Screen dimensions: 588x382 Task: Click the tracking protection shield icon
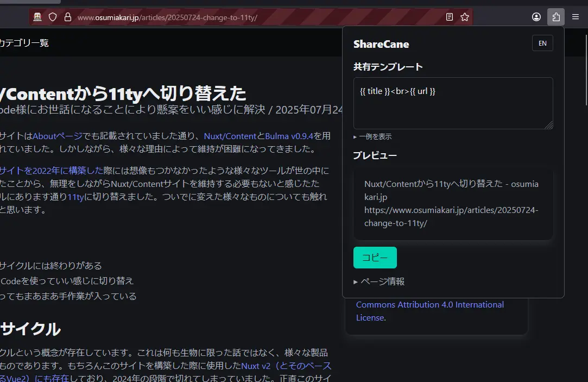pyautogui.click(x=52, y=17)
